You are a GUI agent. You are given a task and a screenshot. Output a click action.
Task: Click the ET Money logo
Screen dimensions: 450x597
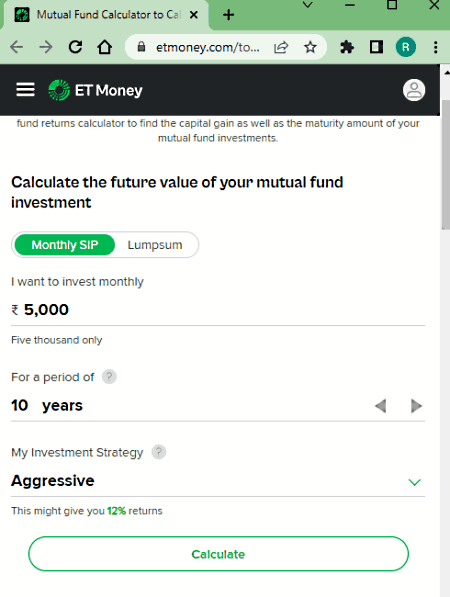point(95,90)
